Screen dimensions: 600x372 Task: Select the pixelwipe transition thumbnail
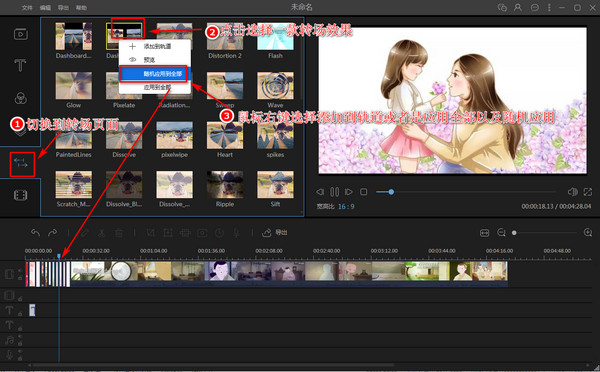point(174,135)
